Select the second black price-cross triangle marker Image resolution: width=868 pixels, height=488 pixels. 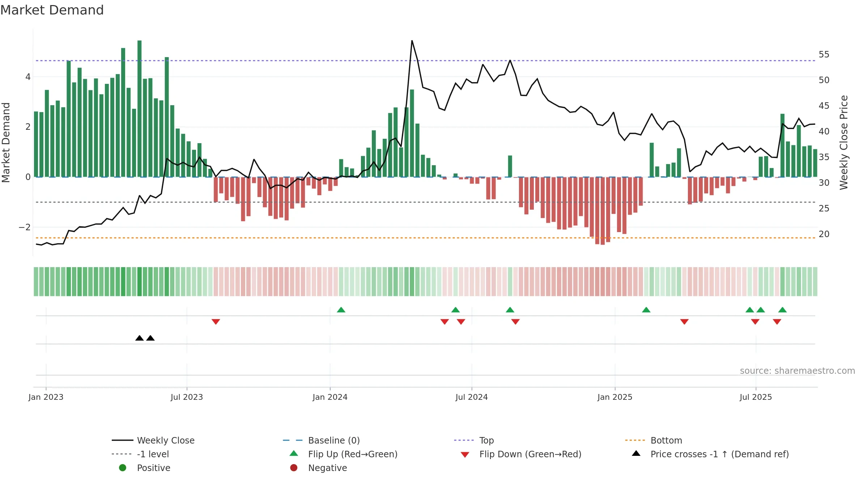click(x=150, y=338)
